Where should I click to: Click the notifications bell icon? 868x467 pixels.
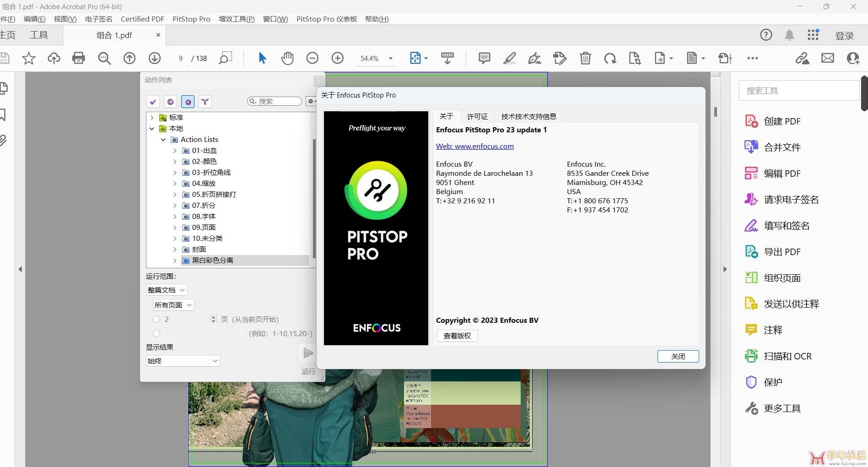coord(789,35)
